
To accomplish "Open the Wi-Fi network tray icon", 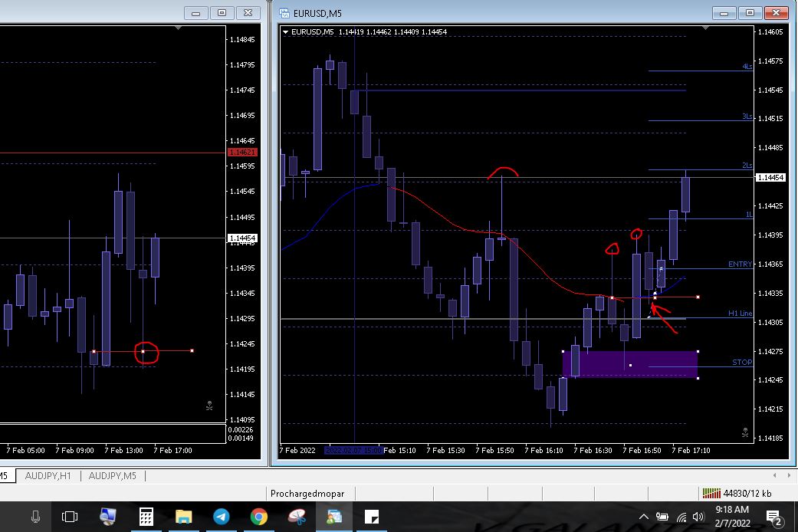I will (681, 517).
